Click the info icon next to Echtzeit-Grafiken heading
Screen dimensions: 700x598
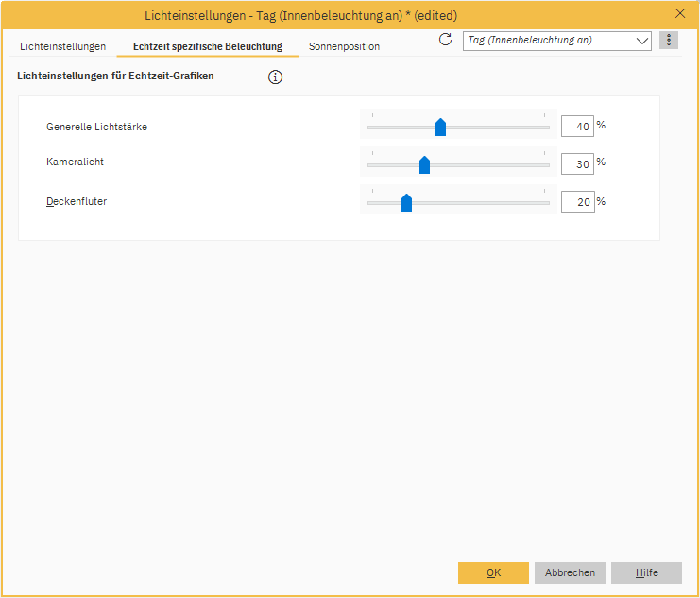[276, 77]
